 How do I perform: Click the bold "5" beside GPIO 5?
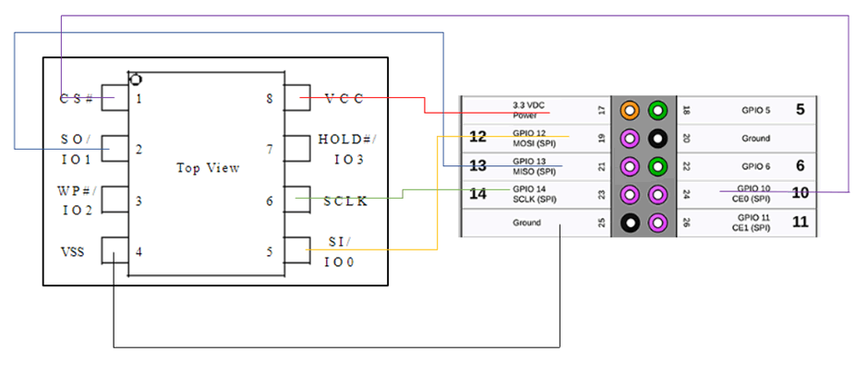(x=800, y=109)
